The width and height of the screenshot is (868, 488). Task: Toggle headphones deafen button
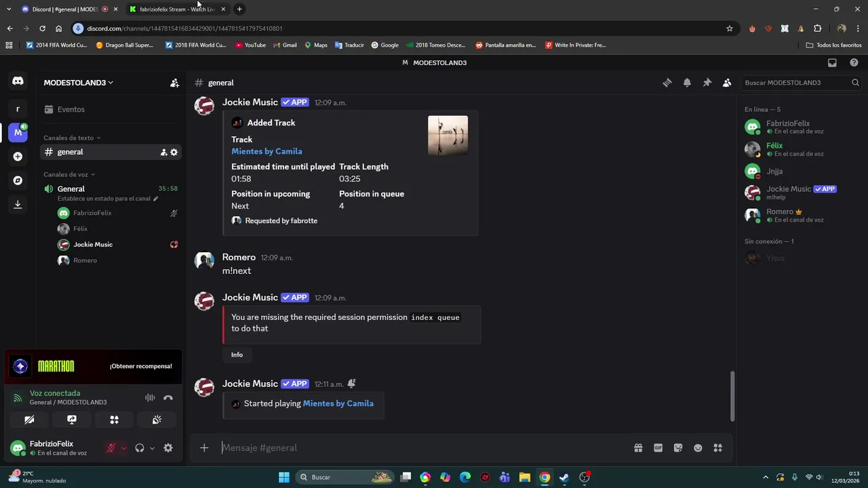[x=140, y=448]
